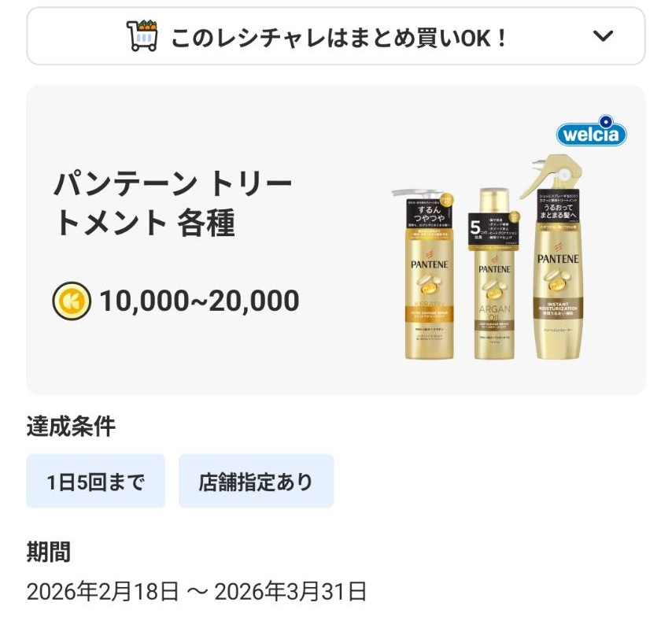Screen dimensions: 672x617
Task: Expand the まとめ買いOK banner chevron
Action: (603, 36)
